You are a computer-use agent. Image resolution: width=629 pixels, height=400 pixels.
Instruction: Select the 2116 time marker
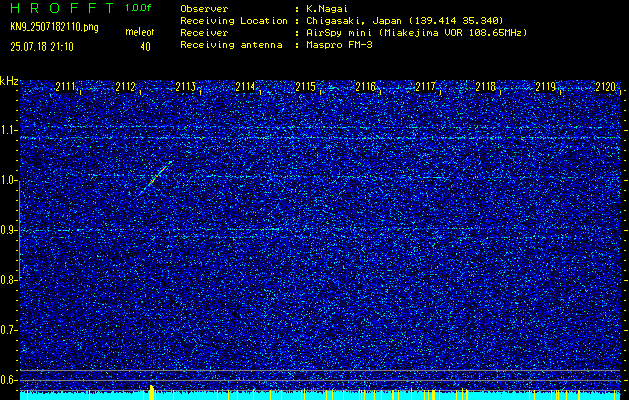coord(365,87)
